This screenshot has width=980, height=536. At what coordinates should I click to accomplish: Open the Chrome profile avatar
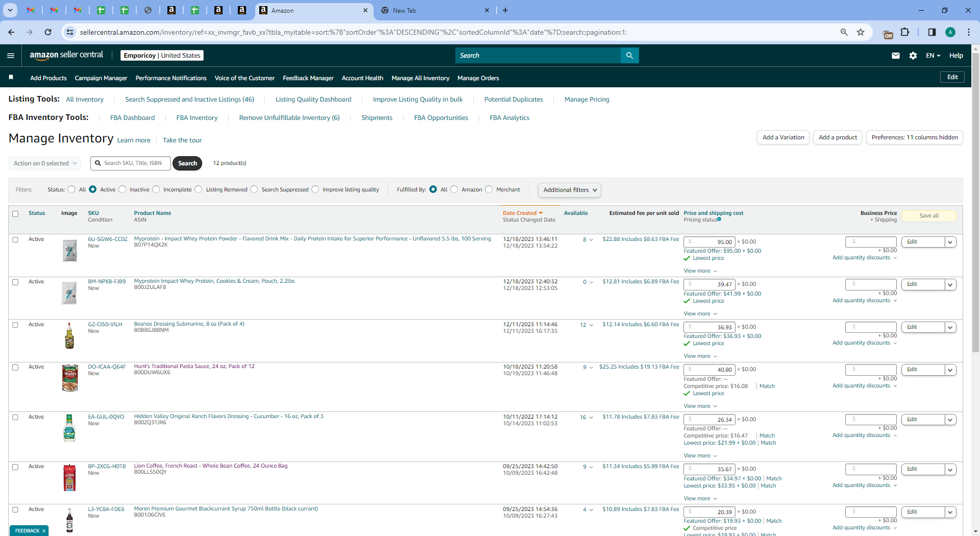pyautogui.click(x=950, y=32)
